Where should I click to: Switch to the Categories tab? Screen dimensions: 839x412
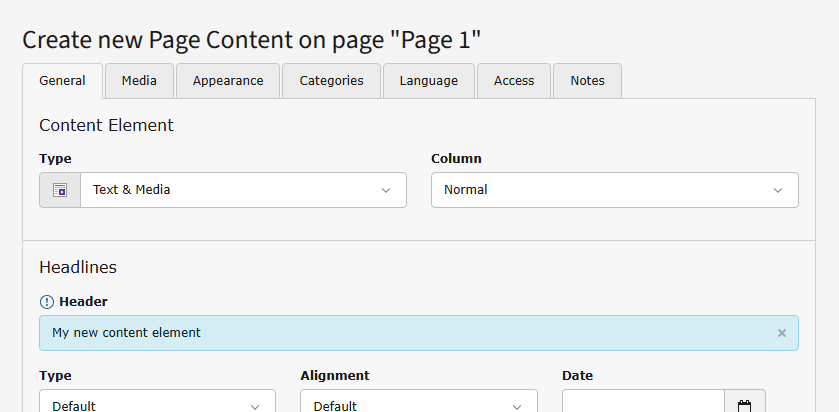(x=331, y=81)
